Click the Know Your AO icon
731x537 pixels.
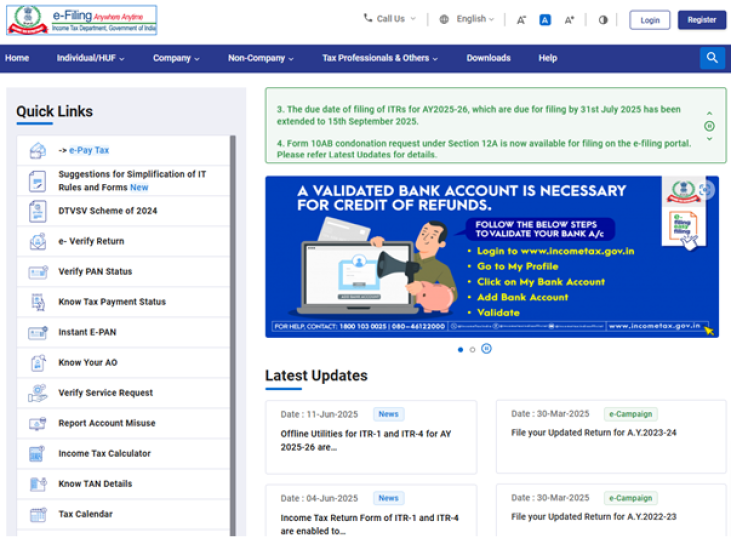(38, 362)
